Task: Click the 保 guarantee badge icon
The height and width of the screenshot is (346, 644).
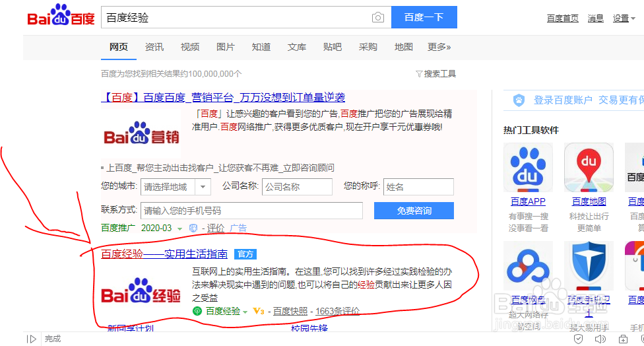Action: [193, 228]
